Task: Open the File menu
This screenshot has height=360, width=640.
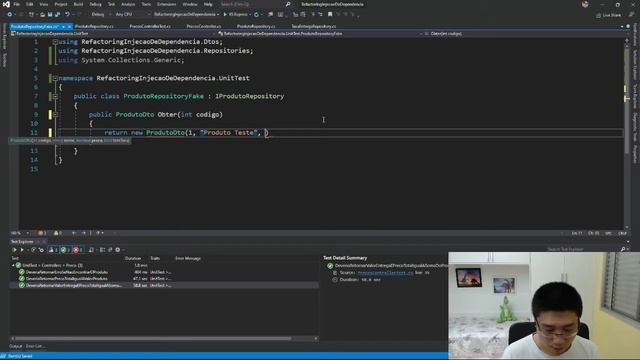Action: click(17, 4)
